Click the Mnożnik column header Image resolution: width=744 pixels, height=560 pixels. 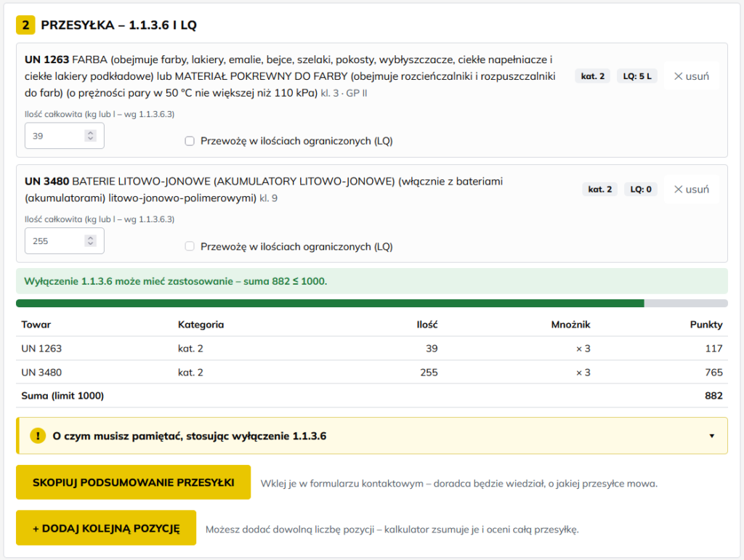tap(571, 325)
